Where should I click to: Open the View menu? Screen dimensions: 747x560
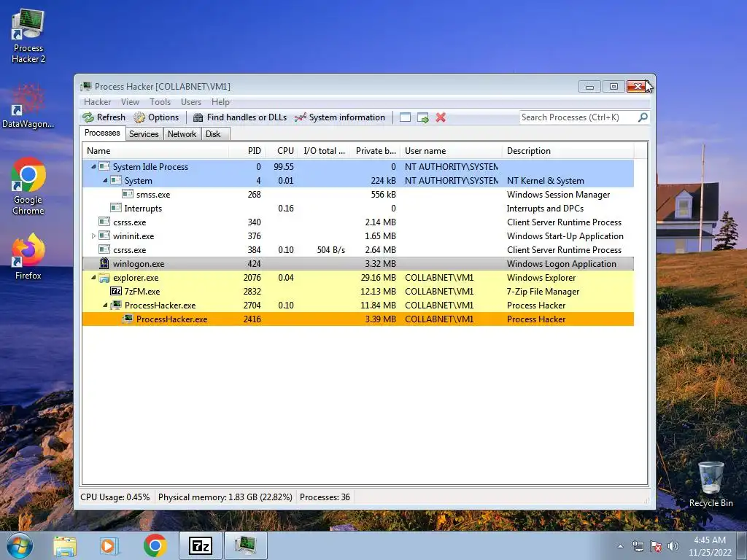[x=130, y=102]
